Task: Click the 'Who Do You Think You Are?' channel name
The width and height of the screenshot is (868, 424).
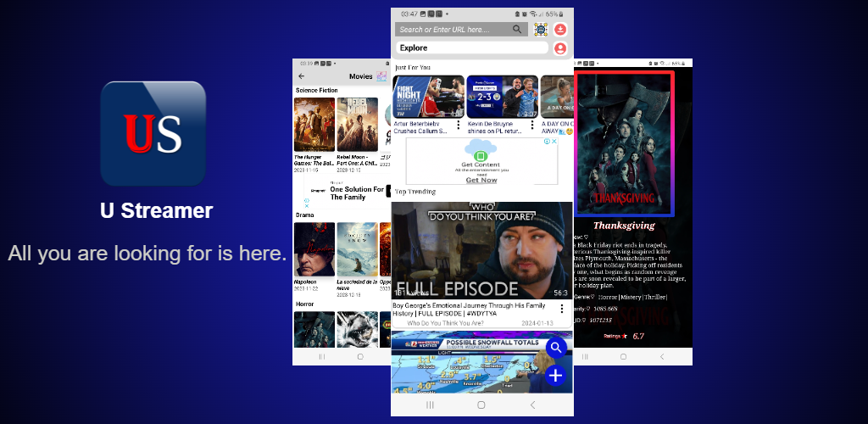Action: [446, 323]
